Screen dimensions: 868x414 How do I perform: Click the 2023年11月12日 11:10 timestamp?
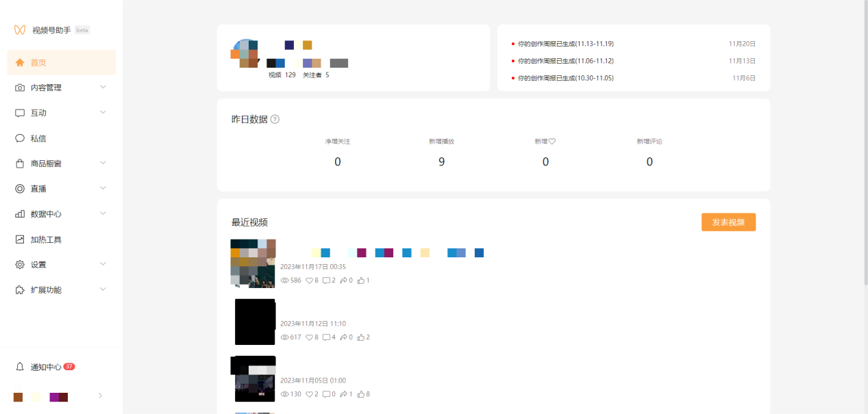pyautogui.click(x=313, y=324)
